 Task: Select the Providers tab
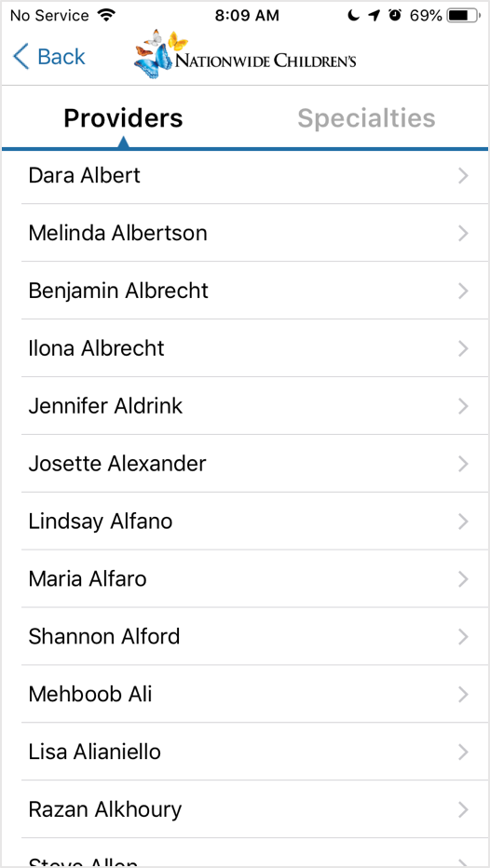point(123,118)
